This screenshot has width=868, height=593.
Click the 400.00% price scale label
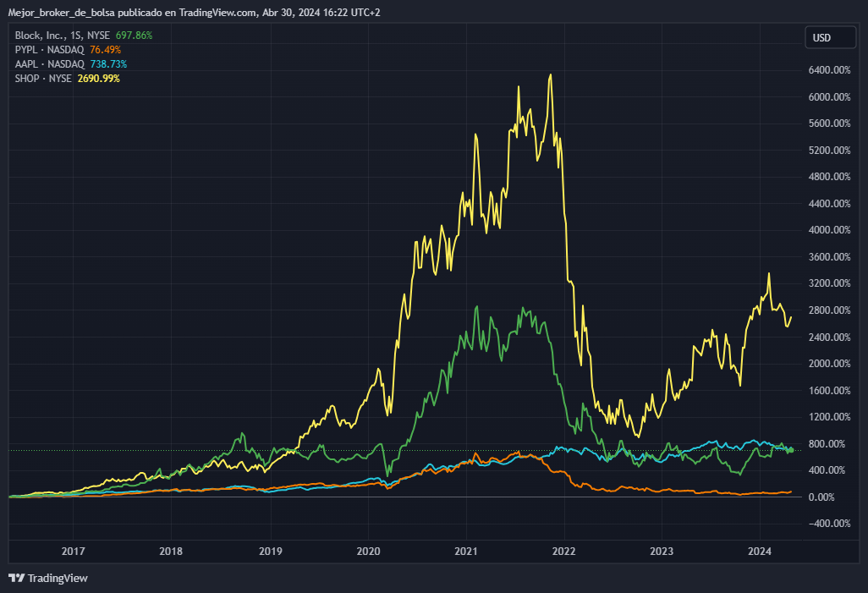[827, 470]
